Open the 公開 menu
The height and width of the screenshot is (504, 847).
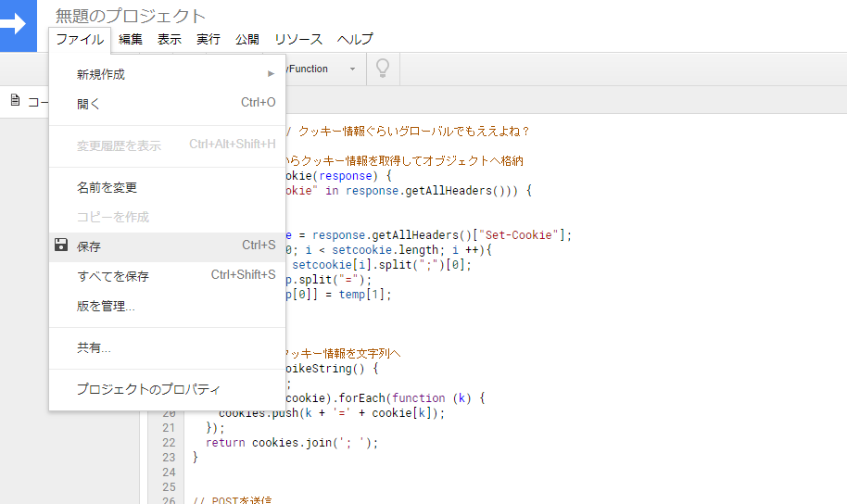coord(247,39)
